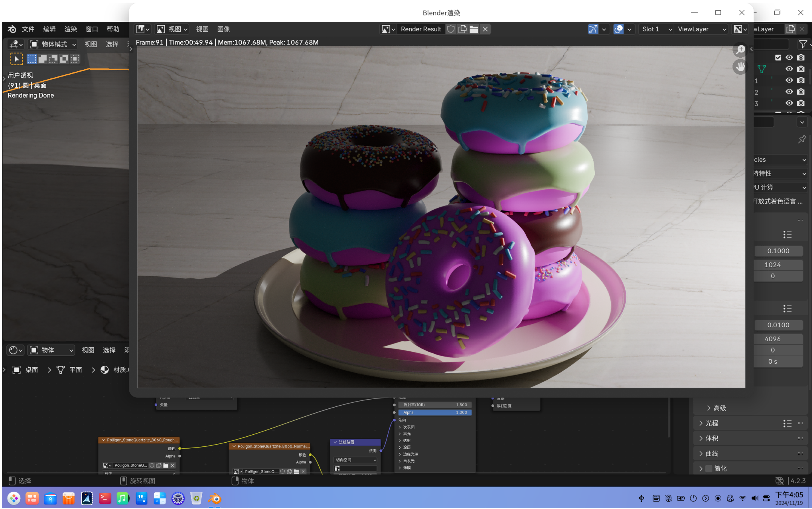Click the 平面 breadcrumb in node editor
This screenshot has width=812, height=509.
coord(69,370)
